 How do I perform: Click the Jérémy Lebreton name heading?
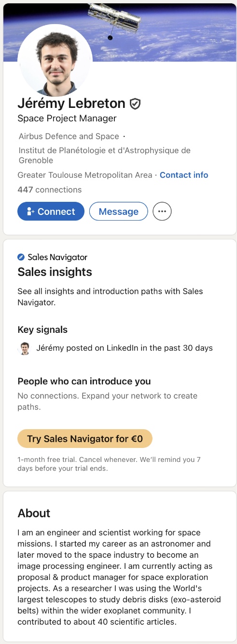(x=71, y=103)
